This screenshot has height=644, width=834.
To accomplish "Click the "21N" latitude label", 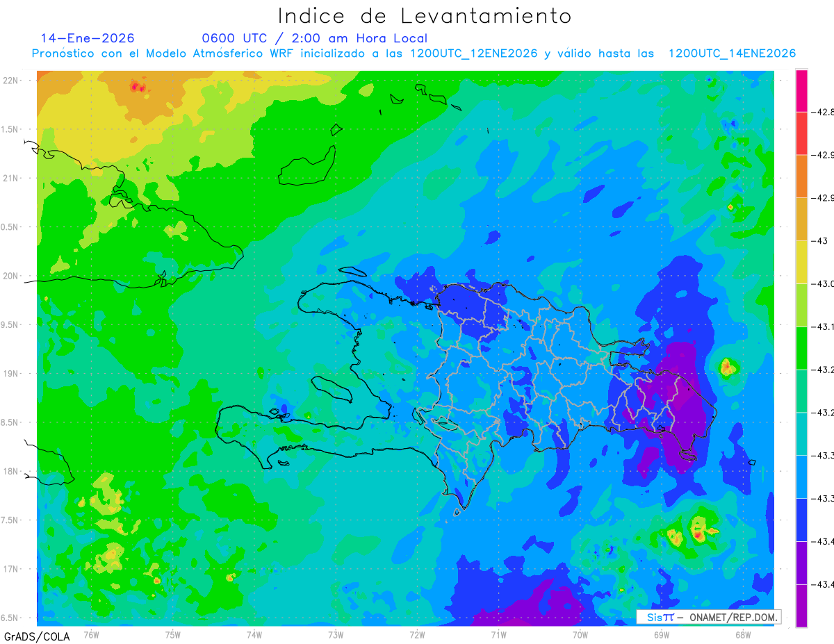I will [11, 178].
